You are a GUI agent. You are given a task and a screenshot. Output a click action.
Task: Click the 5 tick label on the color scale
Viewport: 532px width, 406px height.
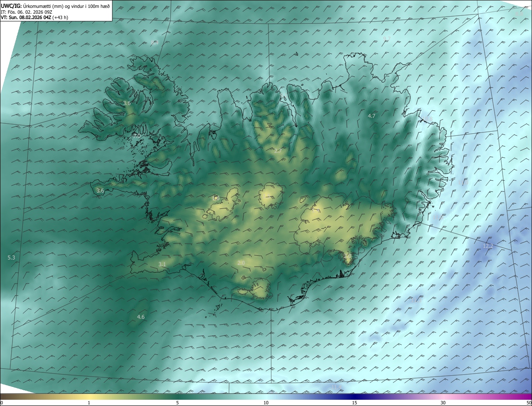[x=177, y=403]
